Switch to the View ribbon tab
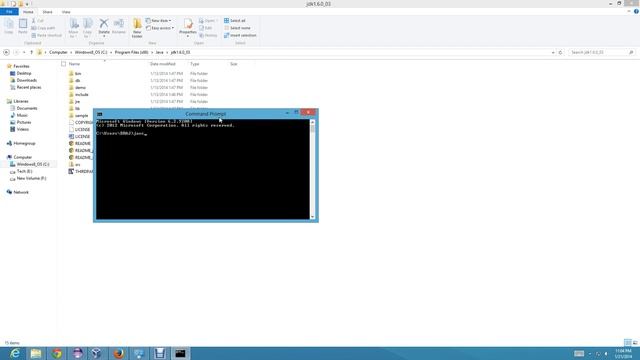This screenshot has height=360, width=640. (66, 12)
